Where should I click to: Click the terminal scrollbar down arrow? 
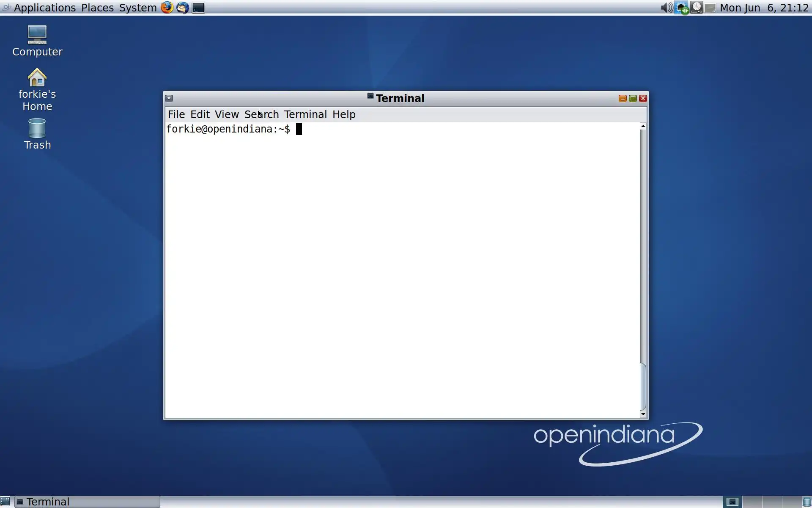[x=643, y=414]
